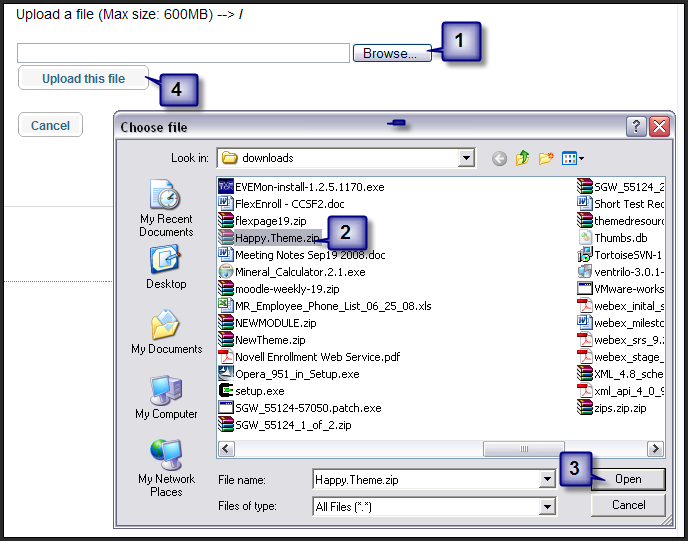Click the Back navigation arrow icon
Viewport: 688px width, 541px height.
point(499,158)
